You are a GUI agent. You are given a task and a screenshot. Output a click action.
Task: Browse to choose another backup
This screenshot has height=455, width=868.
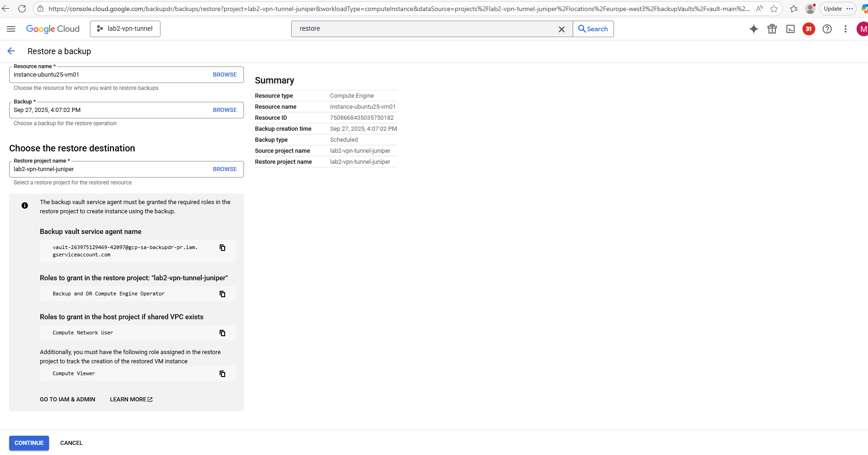point(225,110)
